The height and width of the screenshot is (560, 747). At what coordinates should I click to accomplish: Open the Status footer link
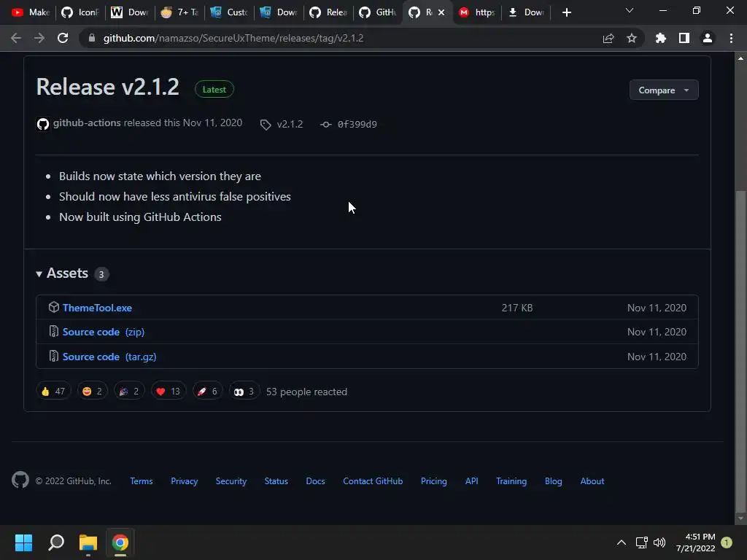pos(276,481)
